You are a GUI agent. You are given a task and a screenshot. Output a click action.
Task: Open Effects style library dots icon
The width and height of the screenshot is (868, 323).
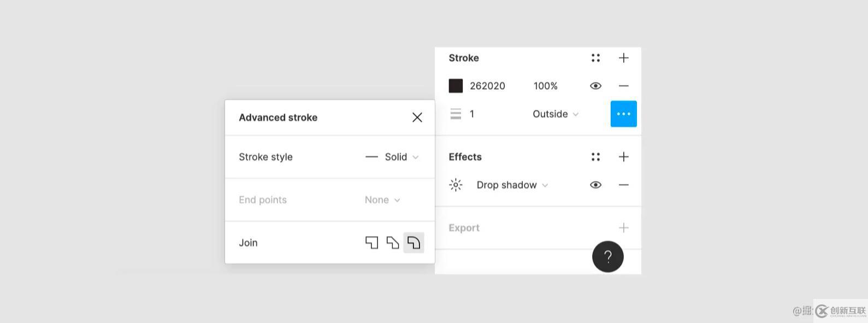pos(595,157)
